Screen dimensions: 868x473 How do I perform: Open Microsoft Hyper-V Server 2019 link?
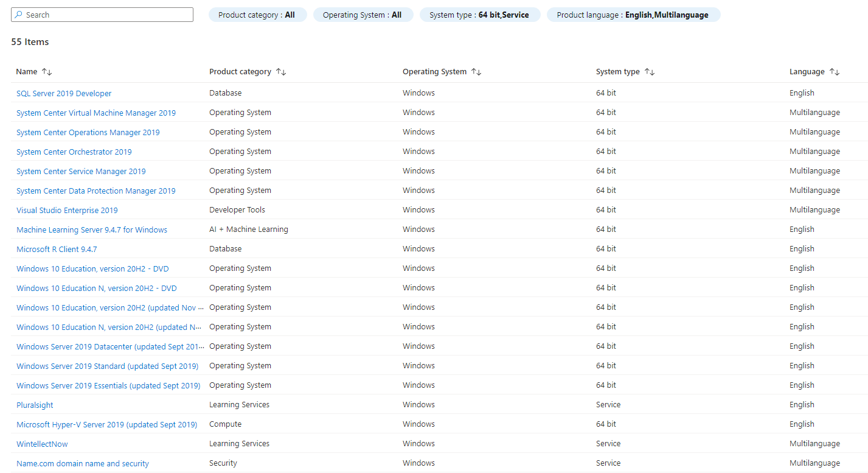(106, 424)
